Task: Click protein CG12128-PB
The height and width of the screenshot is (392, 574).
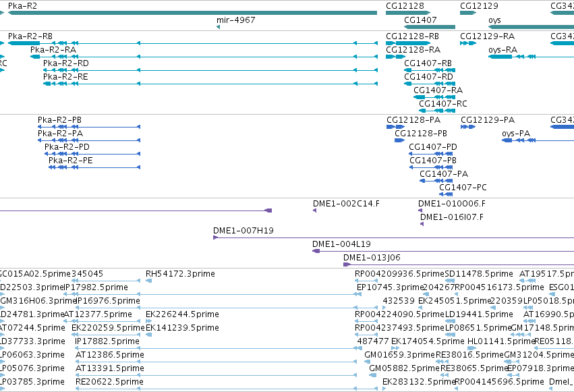Action: 421,134
